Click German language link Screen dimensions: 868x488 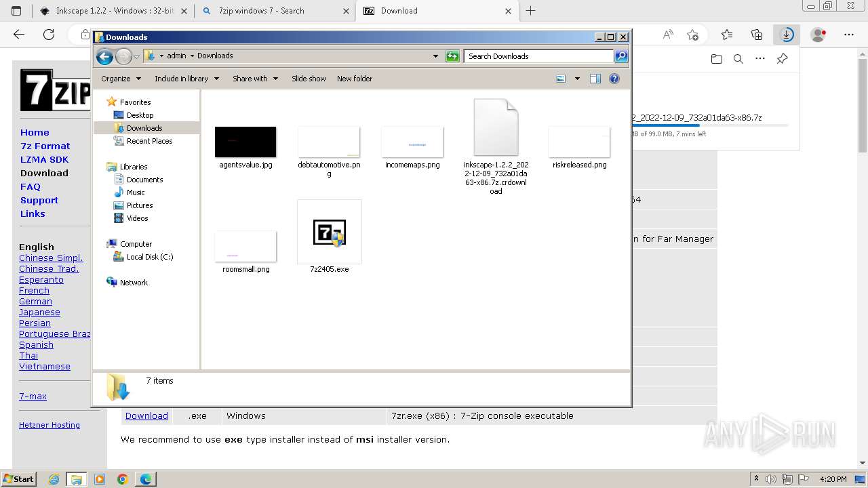point(35,302)
